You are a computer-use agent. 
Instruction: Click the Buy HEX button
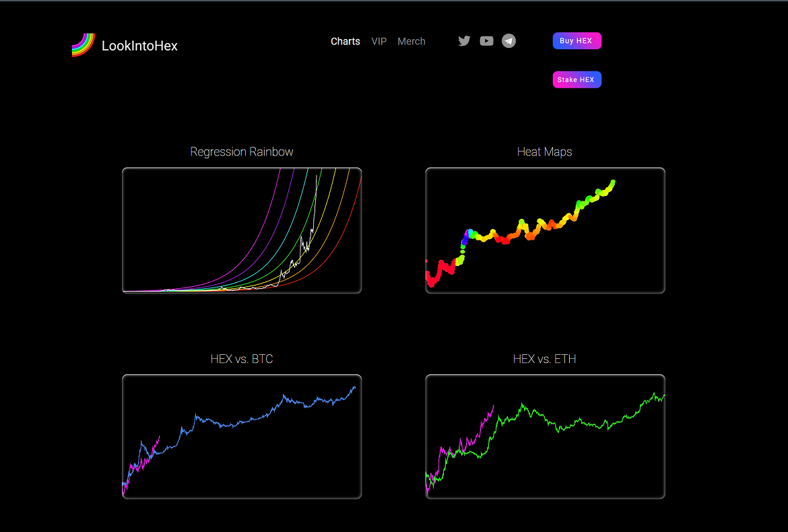[x=577, y=40]
